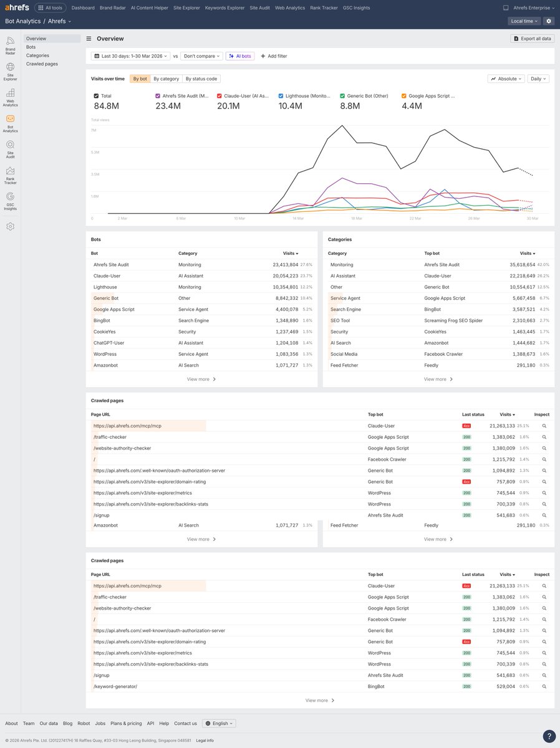Image resolution: width=560 pixels, height=748 pixels.
Task: Open the Plans & pricing footer link
Action: (x=126, y=723)
